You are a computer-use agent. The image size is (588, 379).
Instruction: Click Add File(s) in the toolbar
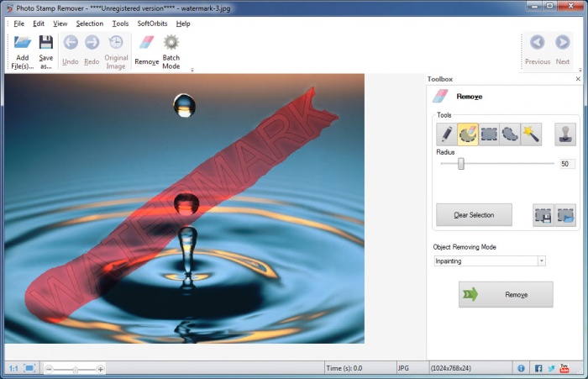(x=22, y=51)
